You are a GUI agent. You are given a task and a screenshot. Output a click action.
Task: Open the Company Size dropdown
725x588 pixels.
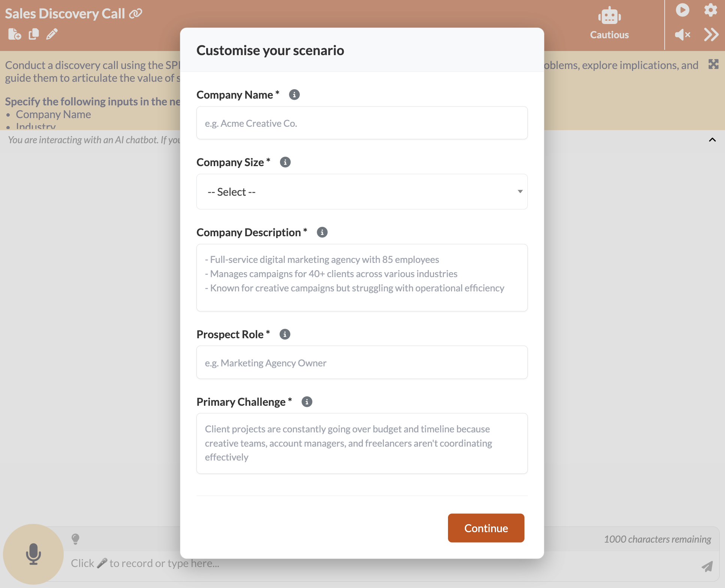pyautogui.click(x=362, y=192)
